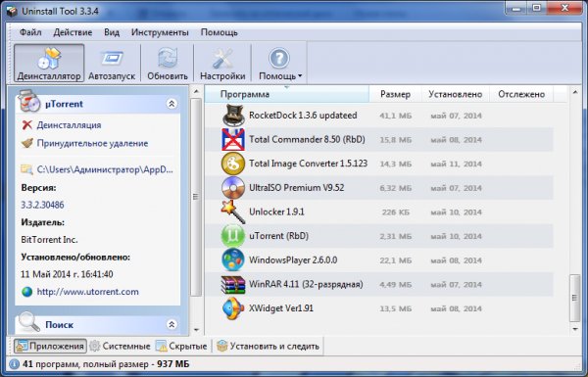Click the green uTorrent icon in list
This screenshot has height=377, width=588.
233,236
